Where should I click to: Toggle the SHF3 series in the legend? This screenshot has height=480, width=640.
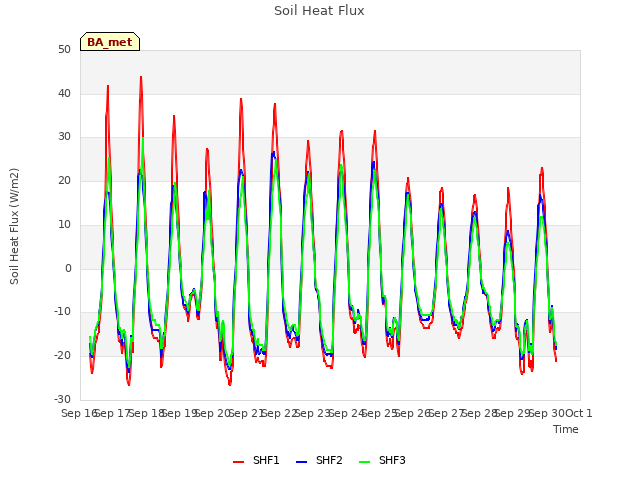pos(382,460)
